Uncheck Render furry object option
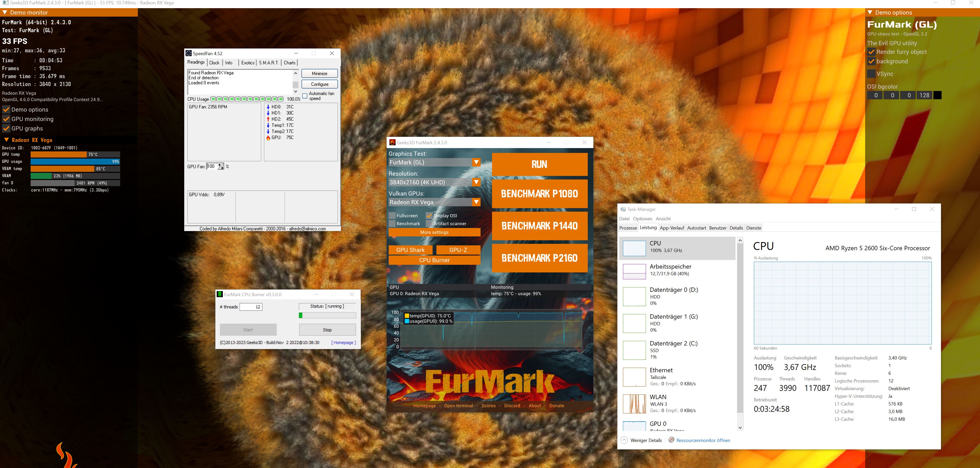 [871, 52]
